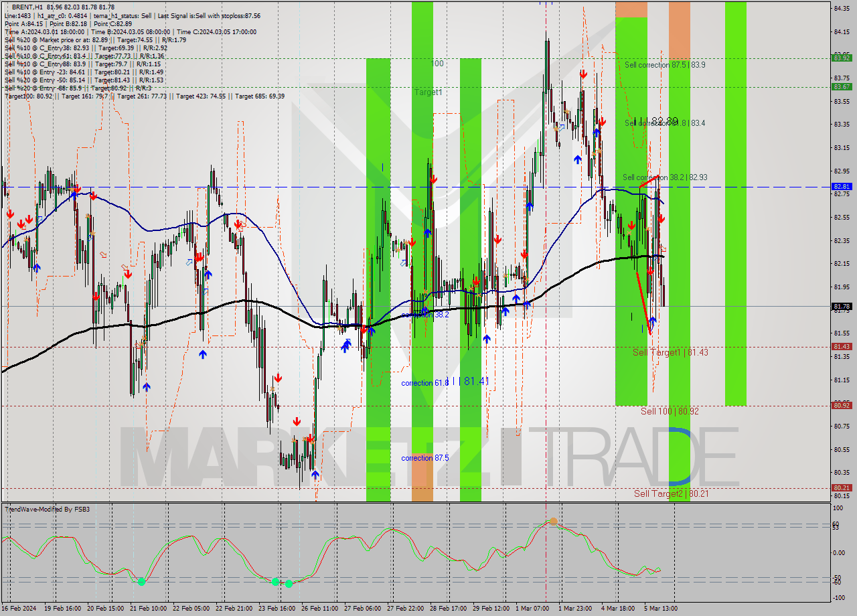Select the blue 'correction 61.8' chart label
This screenshot has height=616, width=857.
pyautogui.click(x=425, y=383)
